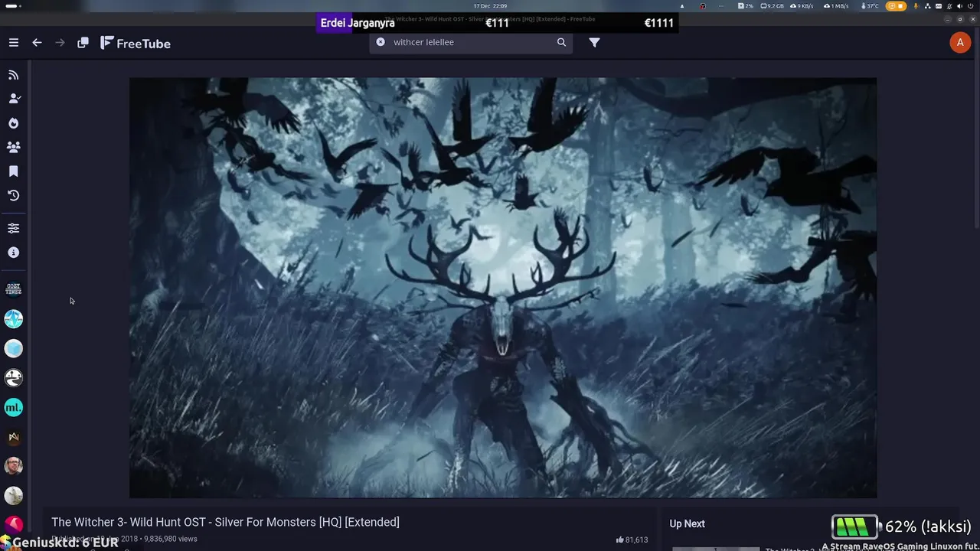The image size is (980, 551).
Task: Click the CPU usage '2%' indicator
Action: coord(746,6)
